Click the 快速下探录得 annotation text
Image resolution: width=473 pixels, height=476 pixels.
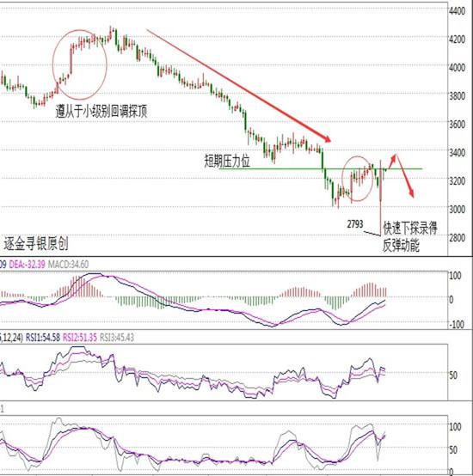[410, 228]
